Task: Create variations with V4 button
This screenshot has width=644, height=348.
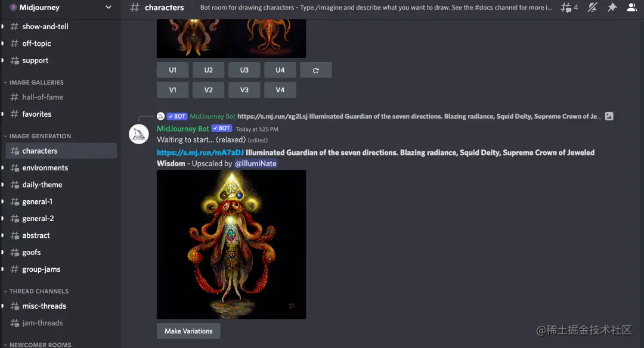Action: point(280,90)
